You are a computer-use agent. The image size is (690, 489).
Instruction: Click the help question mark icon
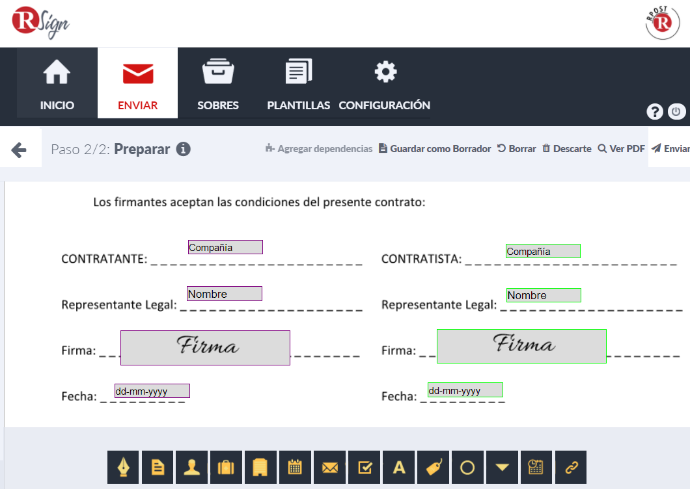655,112
